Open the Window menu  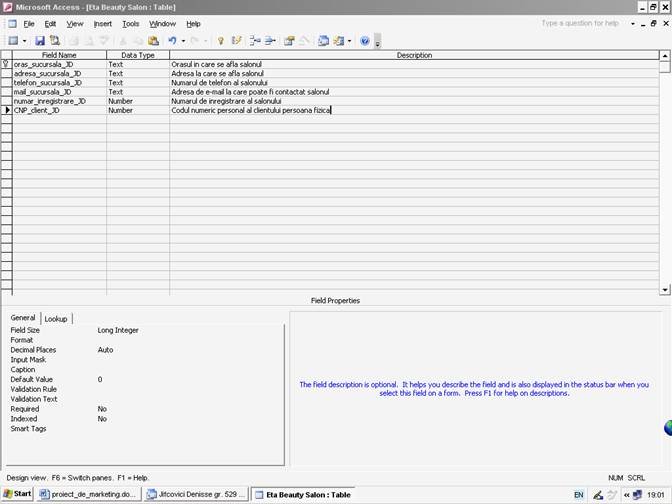click(x=162, y=24)
